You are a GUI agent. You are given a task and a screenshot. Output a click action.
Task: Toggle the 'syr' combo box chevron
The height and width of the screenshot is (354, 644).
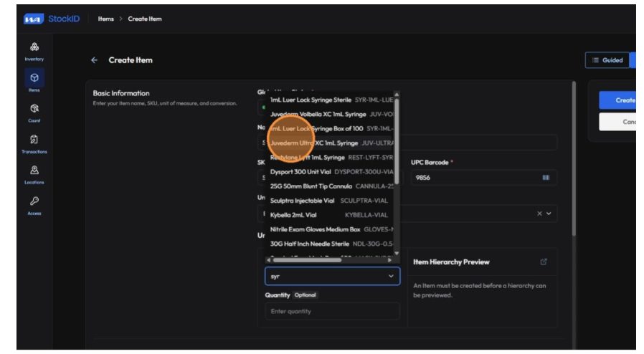coord(391,276)
